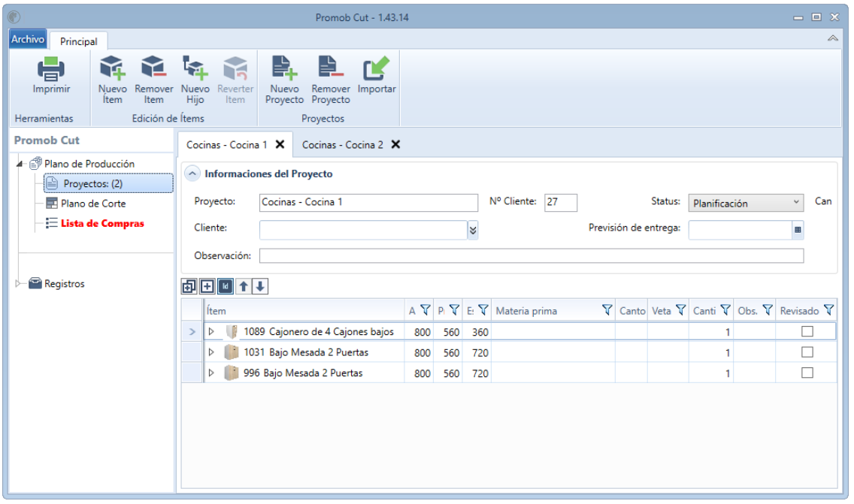Click the expand-all items toolbar icon
Image resolution: width=854 pixels, height=504 pixels.
[189, 286]
